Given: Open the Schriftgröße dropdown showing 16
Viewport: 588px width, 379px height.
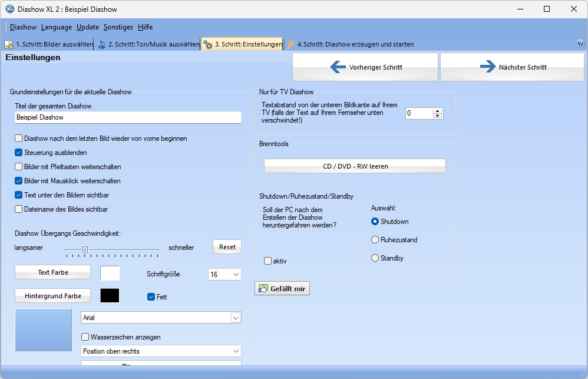Looking at the screenshot, I should point(224,274).
